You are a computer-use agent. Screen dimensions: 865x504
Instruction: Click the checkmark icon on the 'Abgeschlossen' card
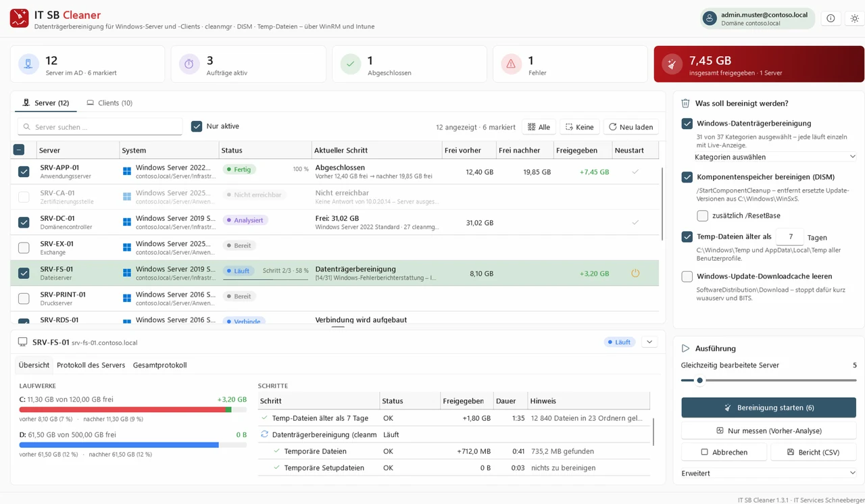[350, 64]
